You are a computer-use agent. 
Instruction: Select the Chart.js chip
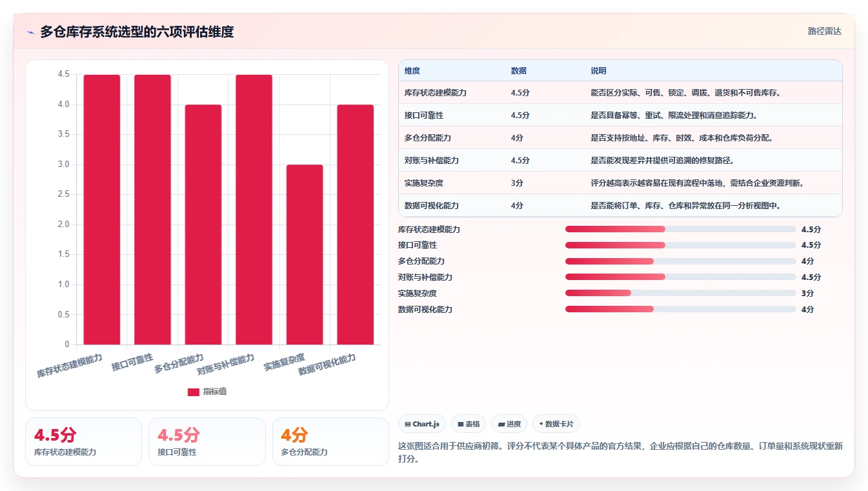pos(422,424)
